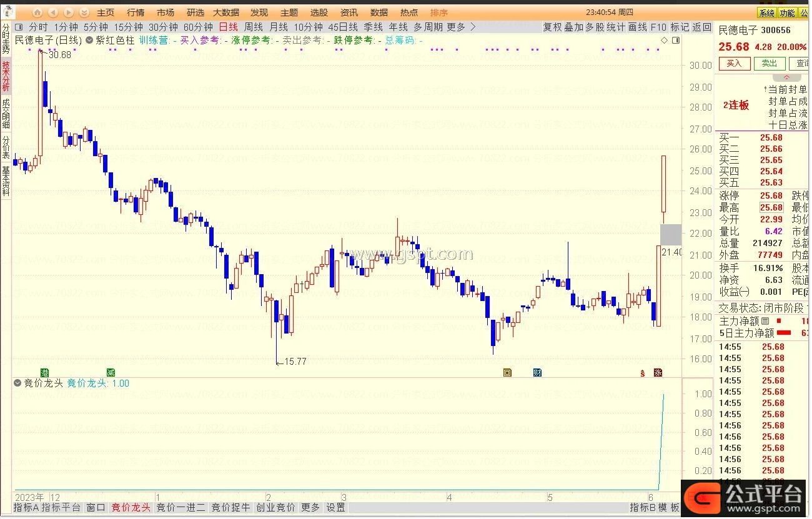Screen dimensions: 812x519
Task: Click 设置 at the bottom bar
Action: (335, 507)
